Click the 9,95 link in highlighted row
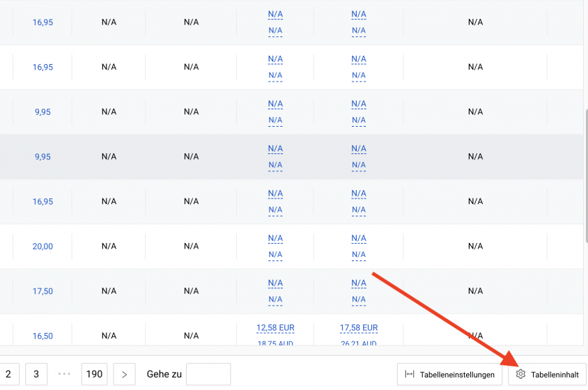 pos(42,157)
